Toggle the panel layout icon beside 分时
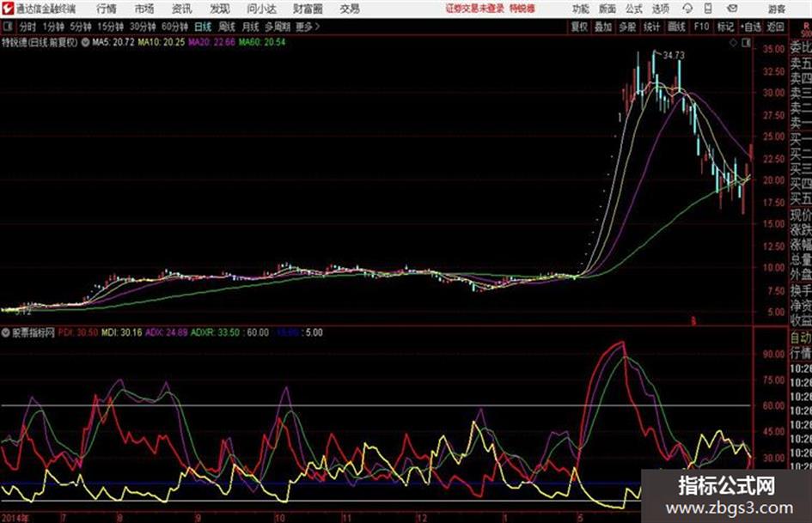Viewport: 812px width, 523px height. click(x=8, y=27)
